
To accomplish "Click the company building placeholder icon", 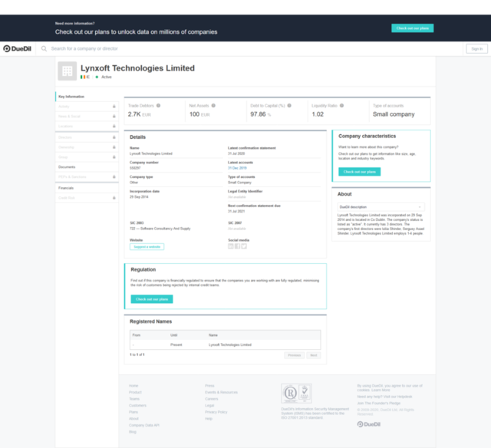I will 68,71.
